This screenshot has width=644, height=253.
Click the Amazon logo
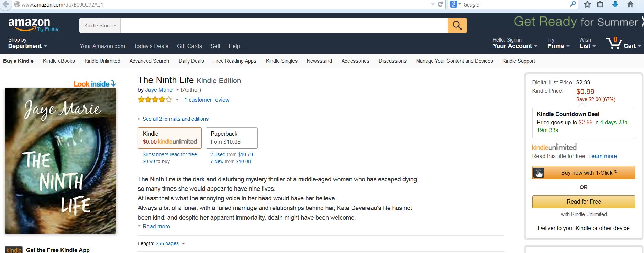[29, 24]
